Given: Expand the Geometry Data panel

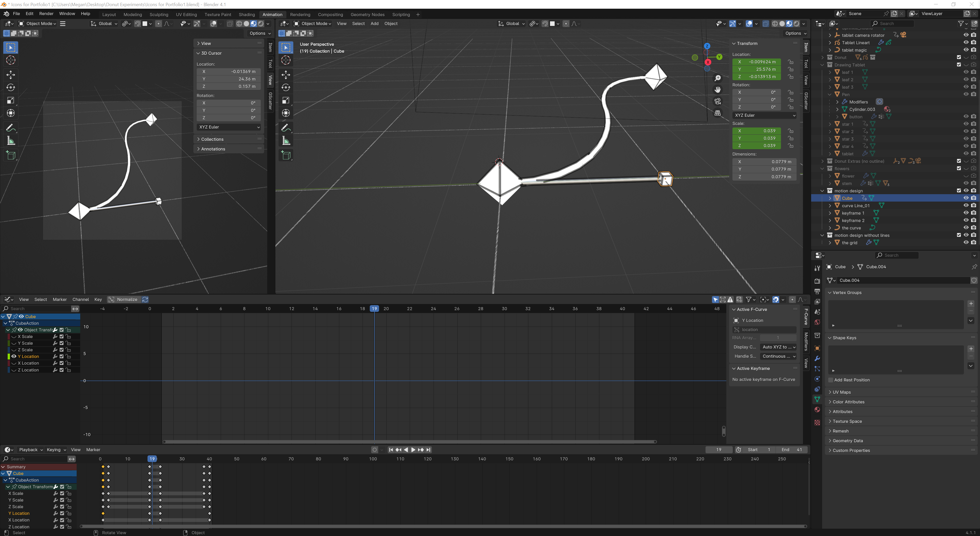Looking at the screenshot, I should click(848, 441).
